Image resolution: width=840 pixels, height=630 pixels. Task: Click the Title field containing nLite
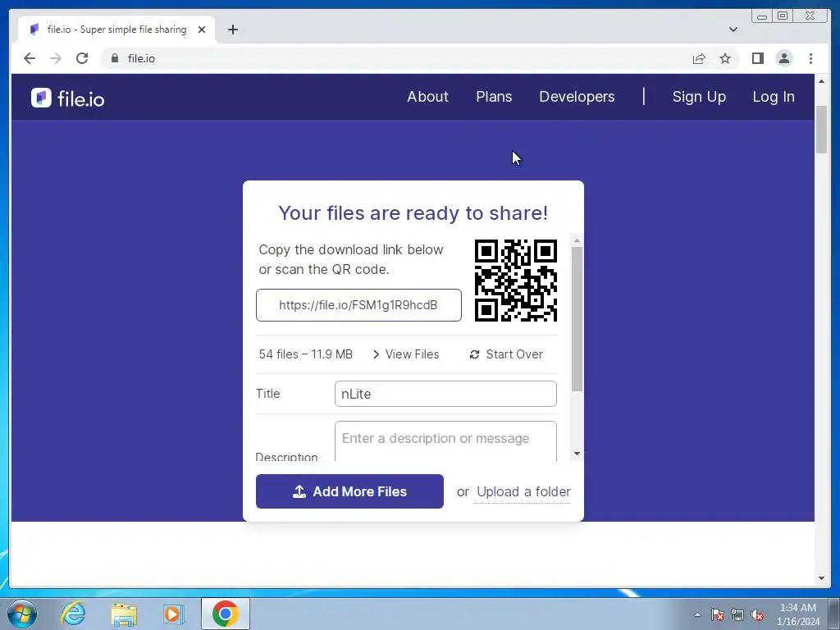[445, 394]
